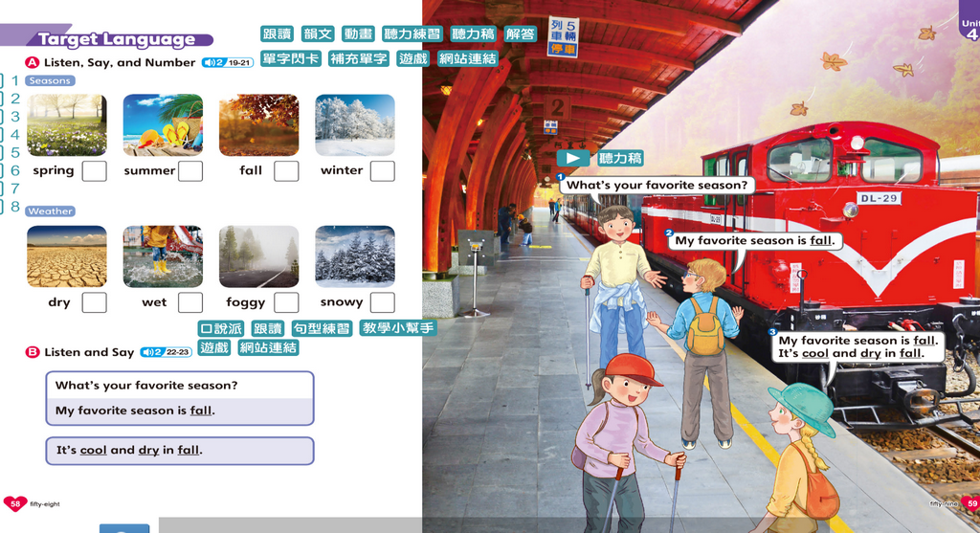
Task: Click the speech bubble number 1 marker
Action: coord(560,177)
